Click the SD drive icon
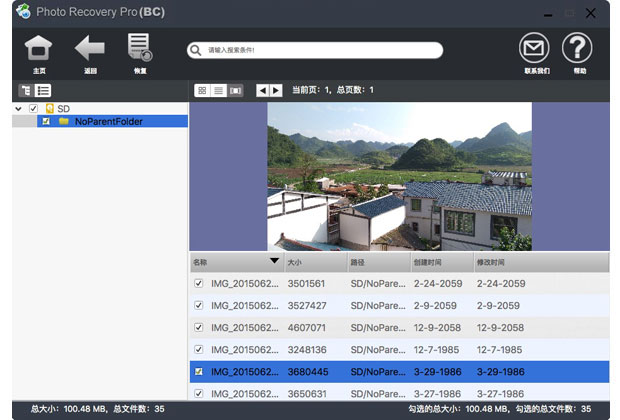The image size is (620, 420). pos(49,108)
